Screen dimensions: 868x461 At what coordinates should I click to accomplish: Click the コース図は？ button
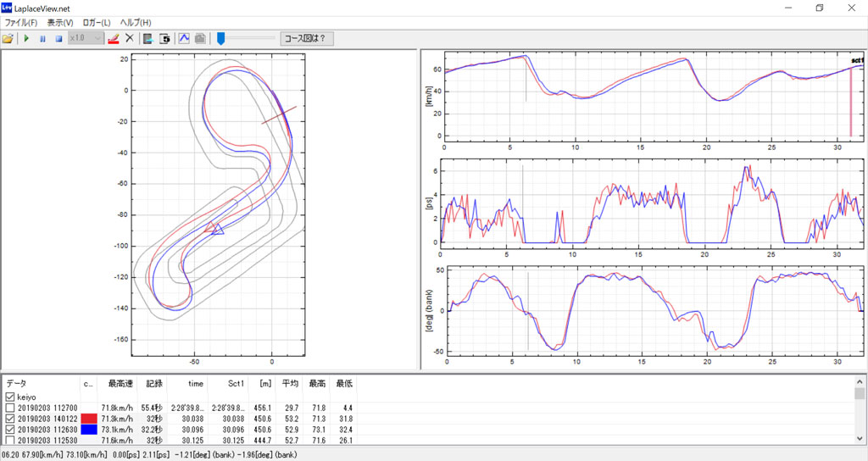pyautogui.click(x=308, y=38)
